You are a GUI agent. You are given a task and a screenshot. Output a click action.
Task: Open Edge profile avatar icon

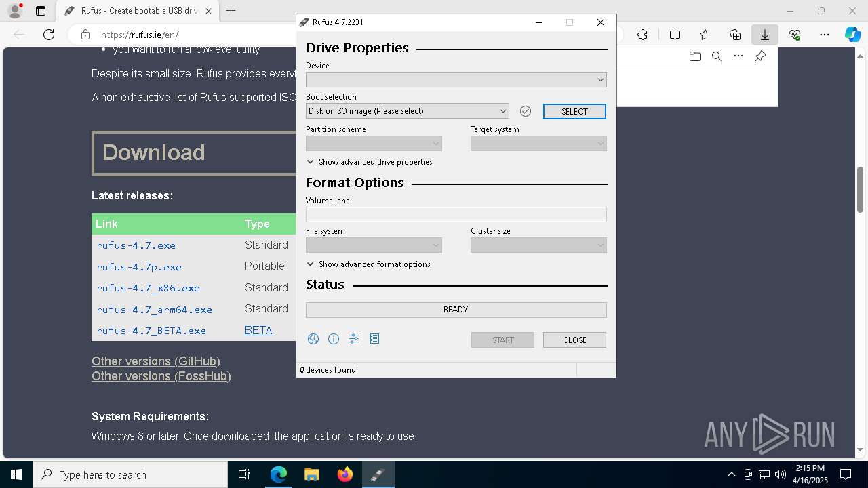click(15, 11)
